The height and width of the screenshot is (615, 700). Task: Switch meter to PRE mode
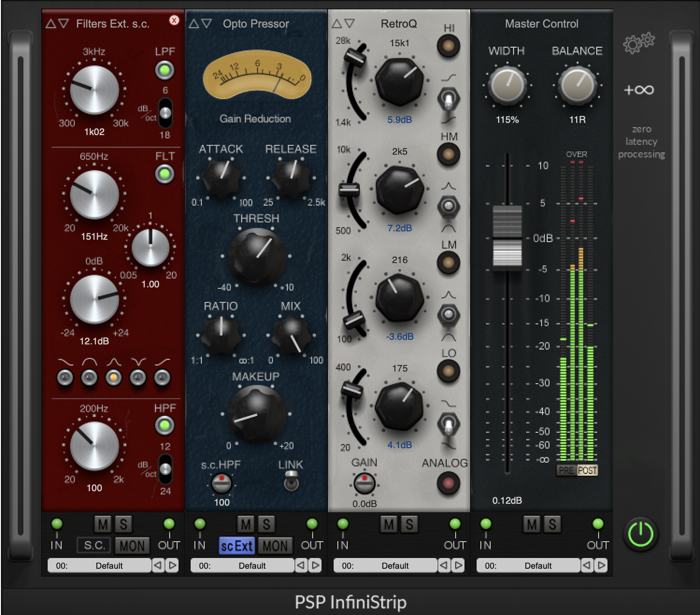(x=566, y=470)
